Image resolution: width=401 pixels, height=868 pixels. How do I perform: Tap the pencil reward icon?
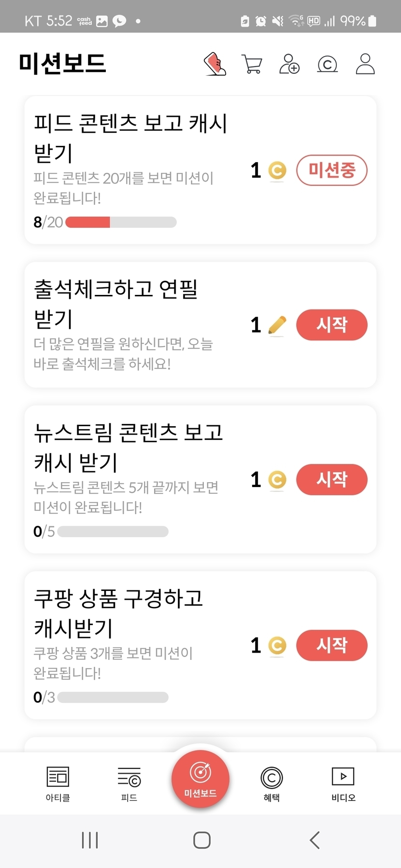(x=277, y=325)
